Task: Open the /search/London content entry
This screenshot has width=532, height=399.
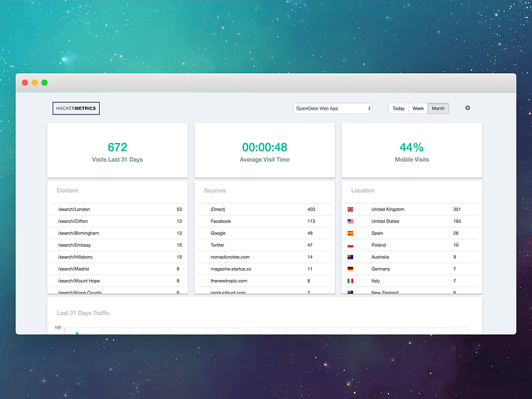Action: click(75, 209)
